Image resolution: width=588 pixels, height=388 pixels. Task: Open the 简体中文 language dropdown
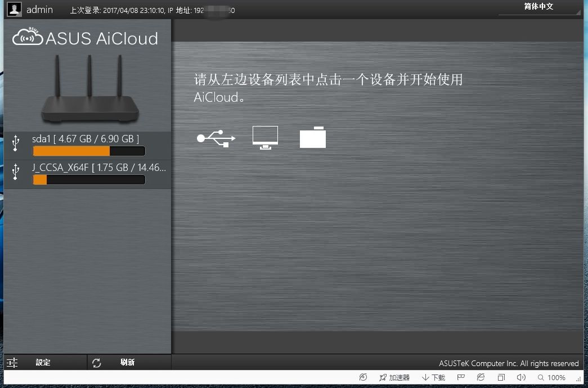[539, 7]
